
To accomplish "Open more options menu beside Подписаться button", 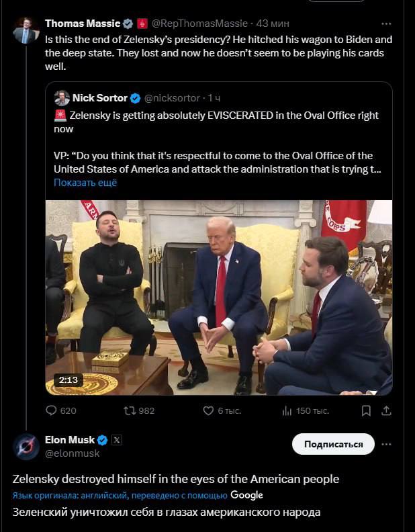I will coord(386,444).
